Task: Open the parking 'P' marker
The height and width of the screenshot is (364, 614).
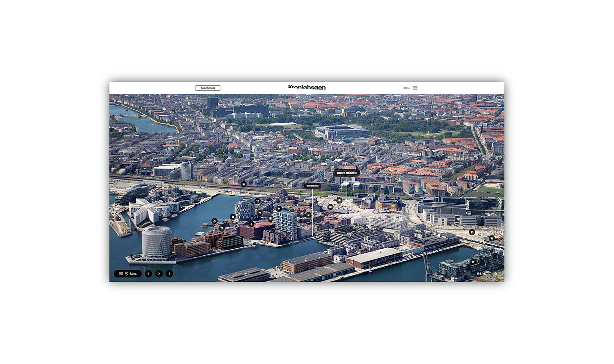Action: (x=472, y=232)
